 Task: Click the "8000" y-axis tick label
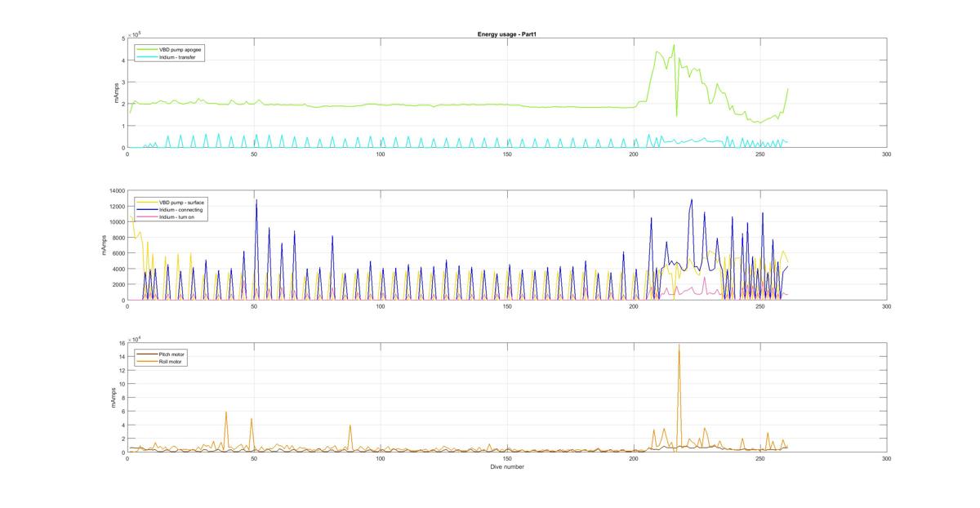click(118, 238)
